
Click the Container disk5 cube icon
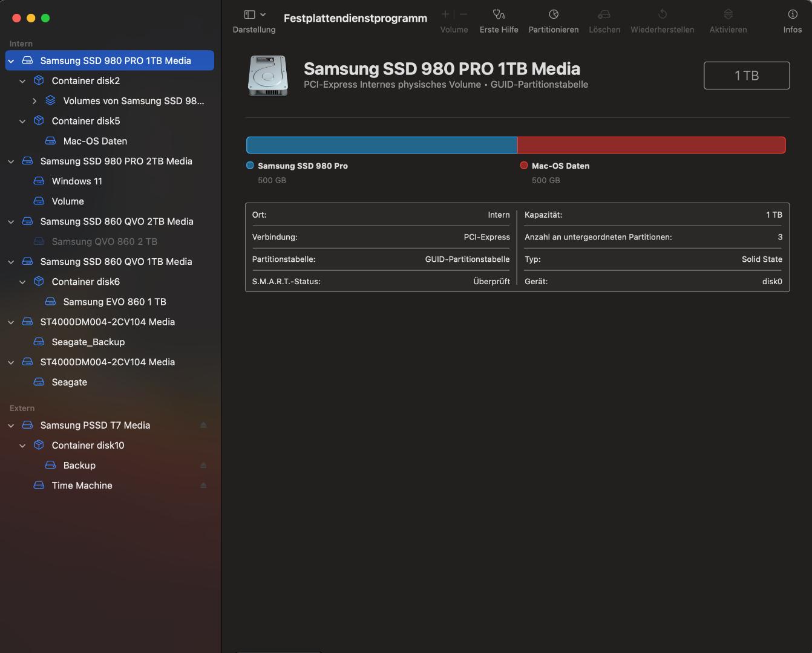[39, 121]
